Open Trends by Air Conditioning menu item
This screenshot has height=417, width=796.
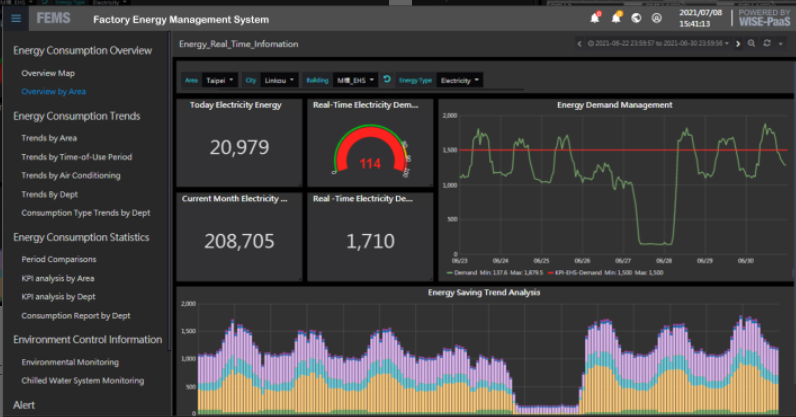click(70, 175)
